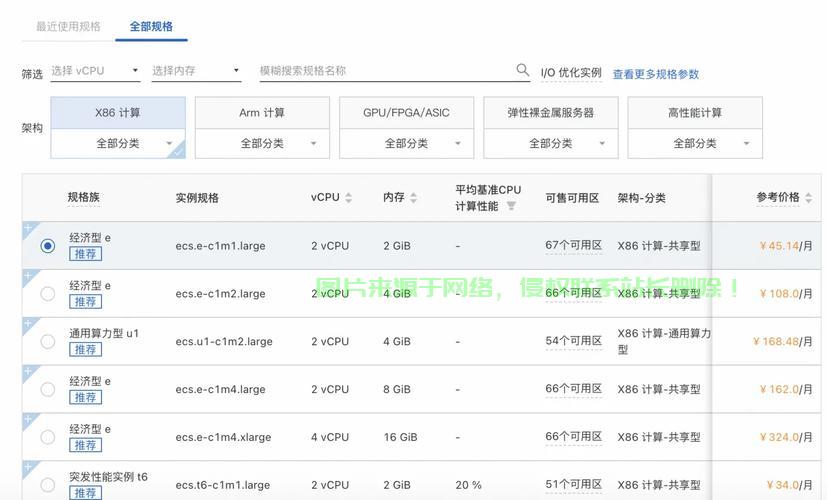Click 推荐 tag on 突发性能实例 t6 row
This screenshot has width=827, height=500.
click(85, 493)
